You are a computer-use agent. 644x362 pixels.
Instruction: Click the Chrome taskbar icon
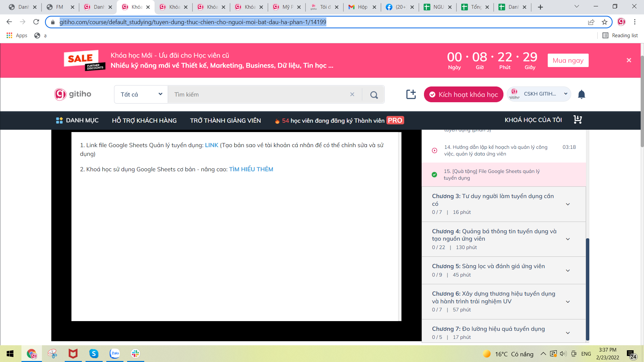pos(32,354)
